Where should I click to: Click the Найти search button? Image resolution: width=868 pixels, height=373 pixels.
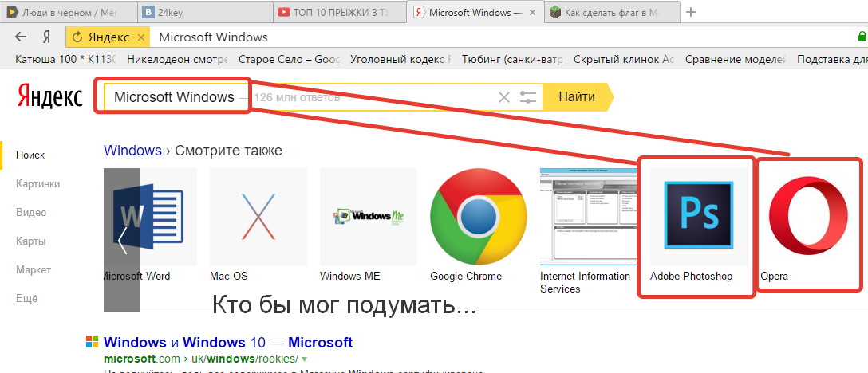click(578, 97)
